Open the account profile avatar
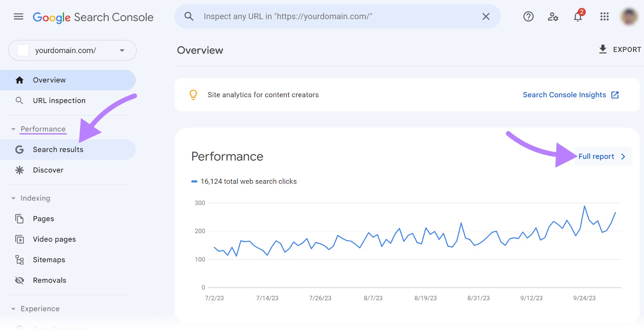Viewport: 644px width, 330px height. click(x=629, y=16)
